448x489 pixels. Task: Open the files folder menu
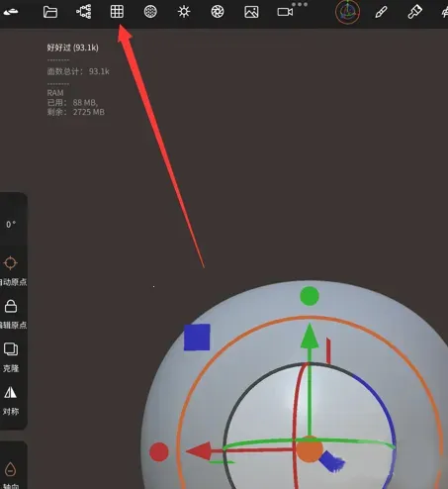tap(50, 12)
